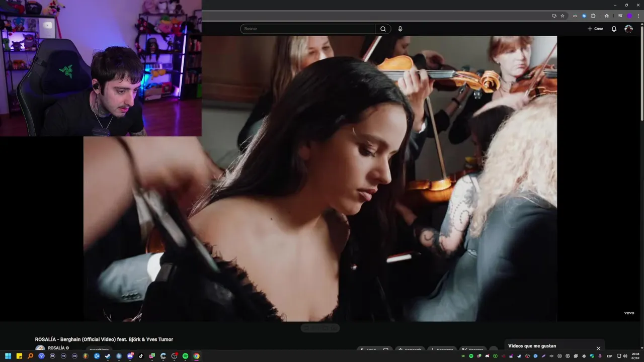Open TikTok from the taskbar
644x362 pixels.
[x=141, y=356]
